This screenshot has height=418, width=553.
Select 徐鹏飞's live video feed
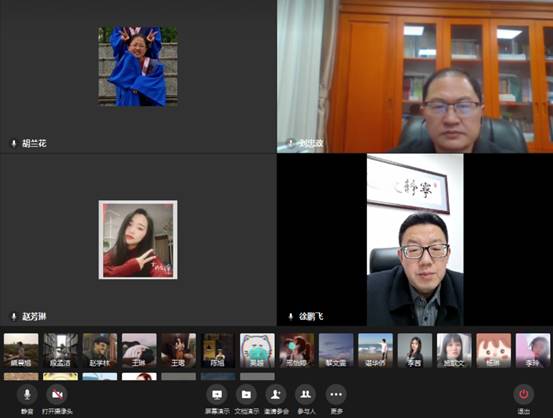point(415,240)
